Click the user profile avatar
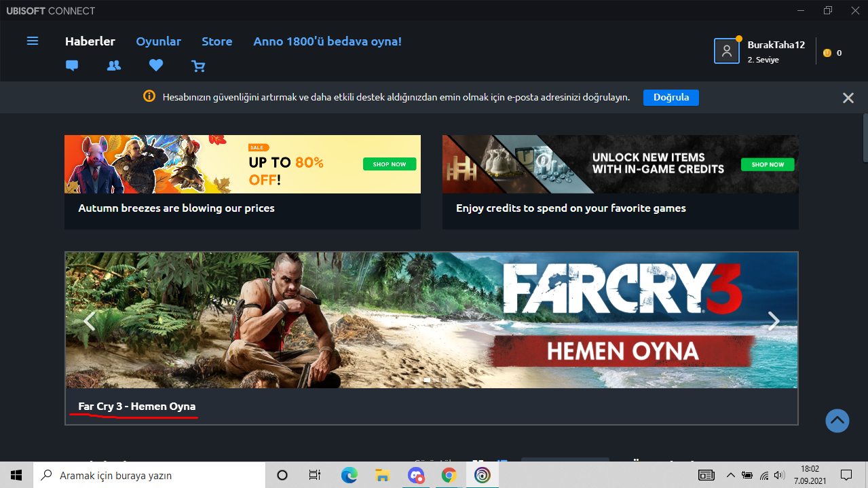The height and width of the screenshot is (488, 868). [726, 51]
